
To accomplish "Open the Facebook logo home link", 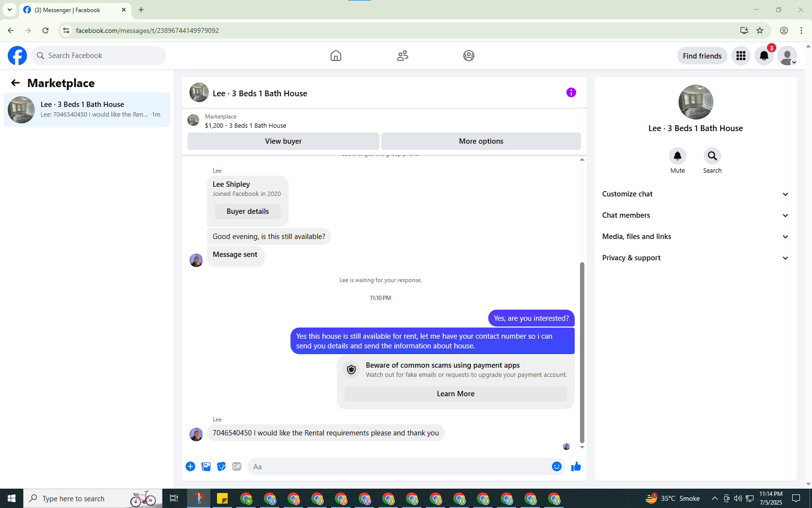I will point(17,56).
